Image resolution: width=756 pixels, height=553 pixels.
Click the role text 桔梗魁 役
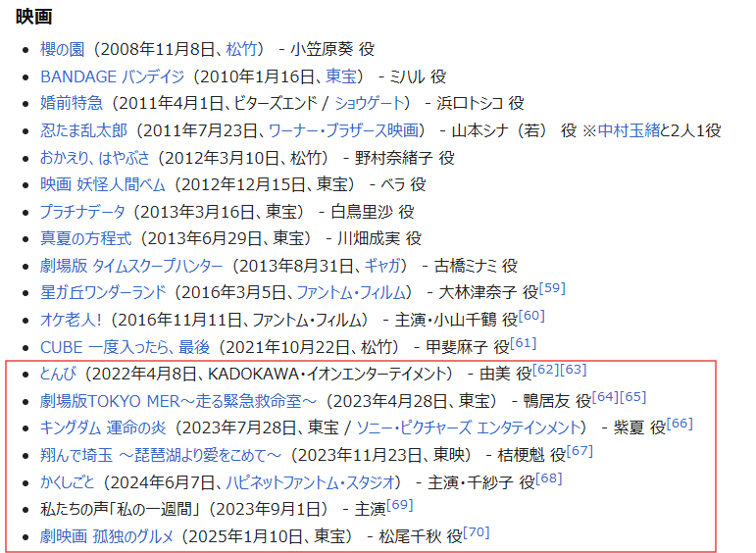coord(531,455)
